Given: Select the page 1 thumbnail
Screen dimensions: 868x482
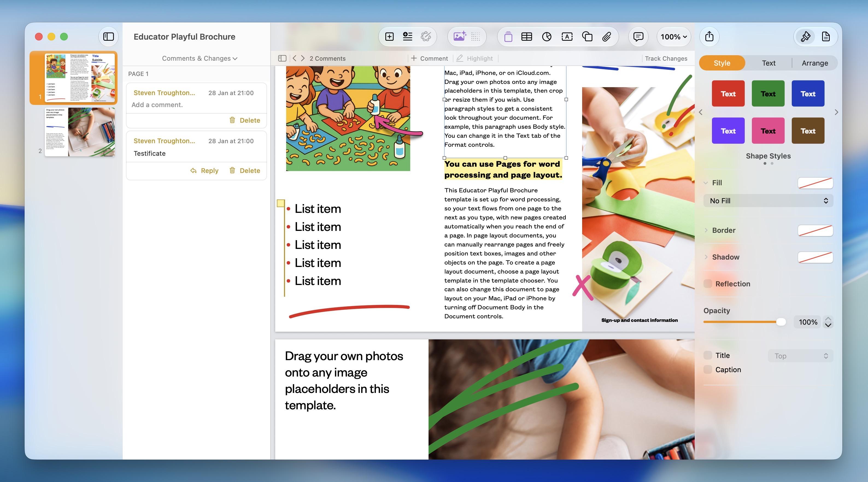Looking at the screenshot, I should point(80,78).
